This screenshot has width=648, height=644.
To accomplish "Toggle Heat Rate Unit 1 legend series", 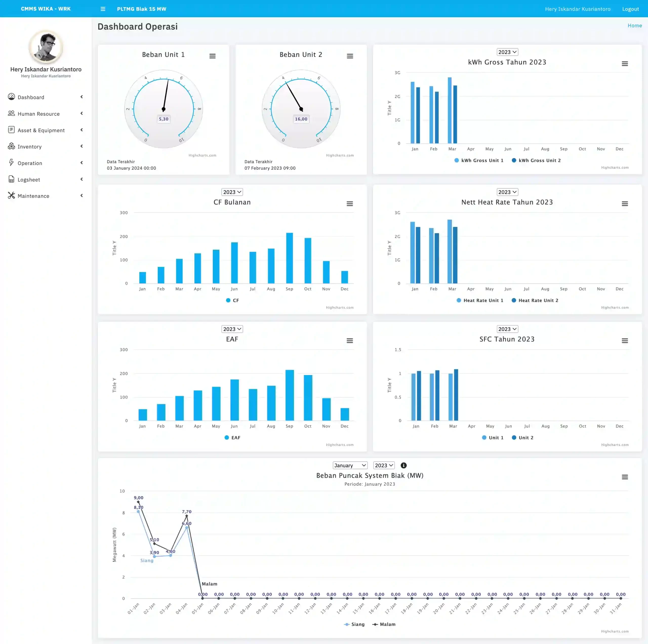I will (x=480, y=300).
